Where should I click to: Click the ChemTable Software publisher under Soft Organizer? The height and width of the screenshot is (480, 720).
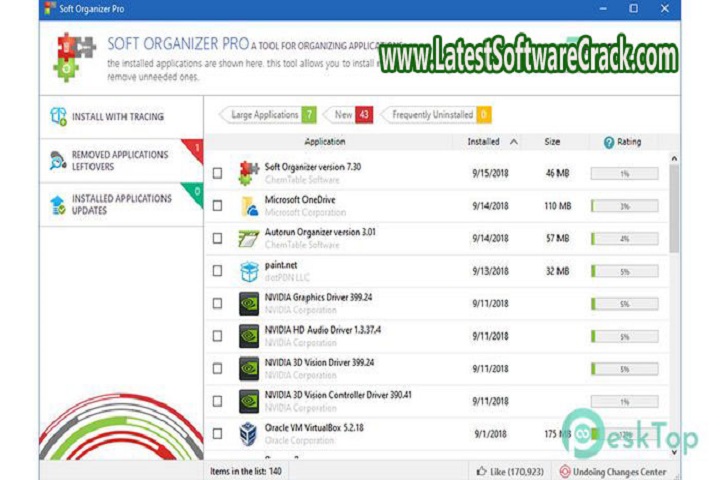point(302,180)
